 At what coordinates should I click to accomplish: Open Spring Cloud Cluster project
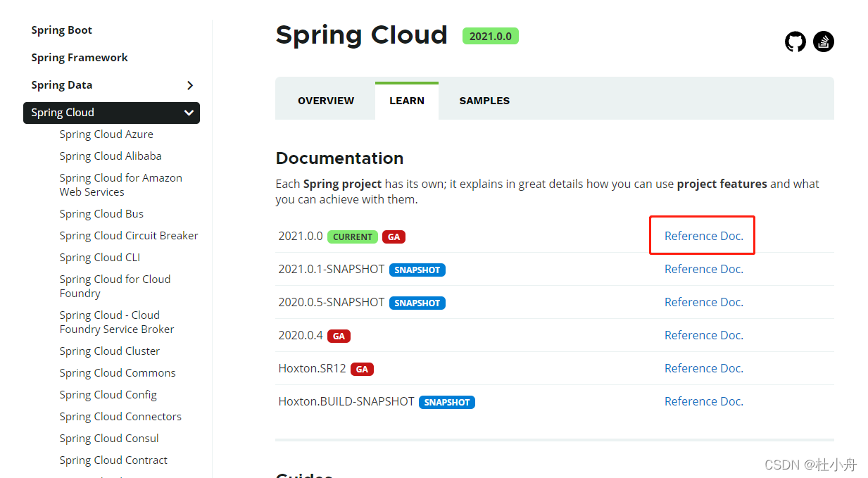(x=110, y=351)
